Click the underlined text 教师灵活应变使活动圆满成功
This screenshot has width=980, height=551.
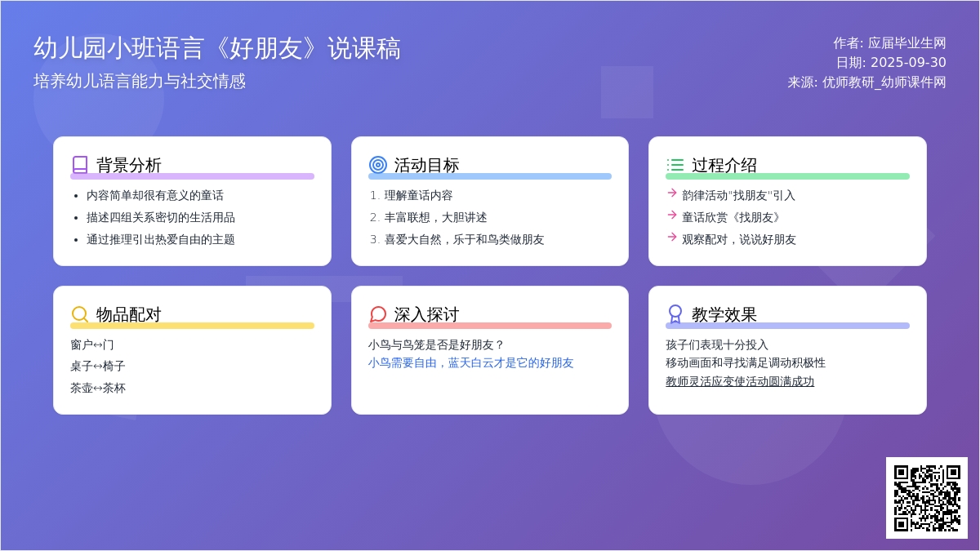point(740,381)
